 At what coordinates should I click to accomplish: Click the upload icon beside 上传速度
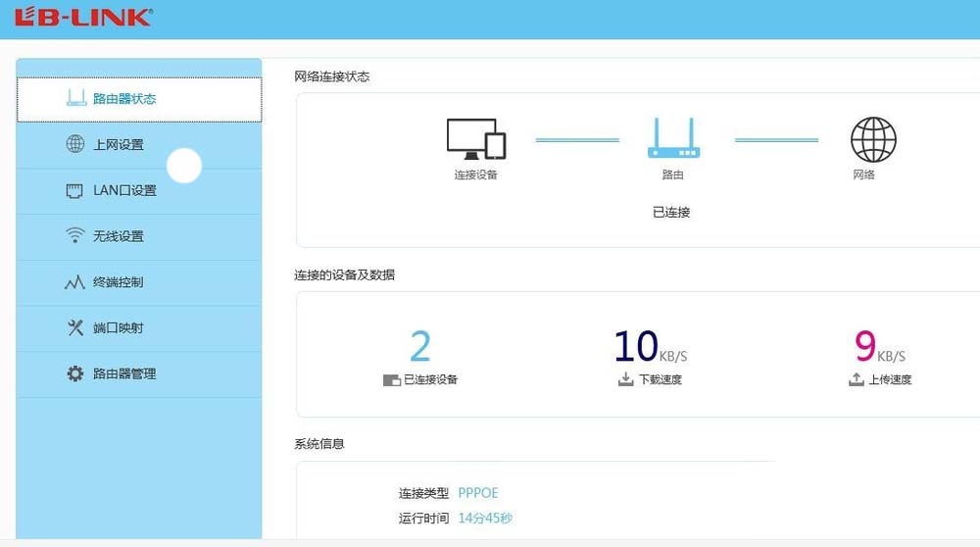click(857, 378)
